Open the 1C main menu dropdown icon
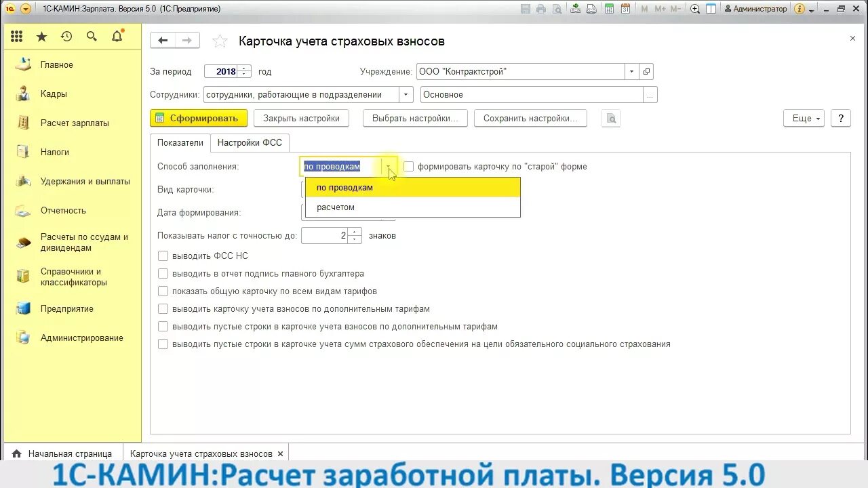Viewport: 868px width, 488px height. click(26, 9)
